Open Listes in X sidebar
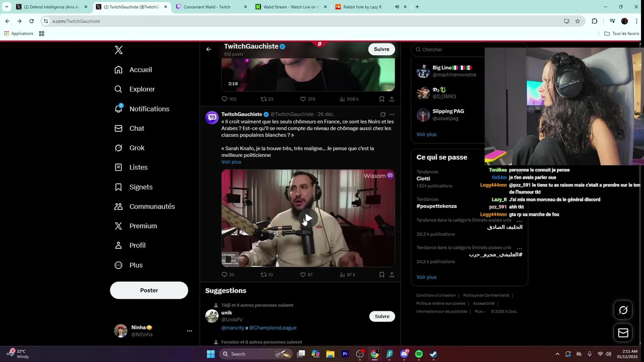Screen dimensions: 644x362 (131, 167)
